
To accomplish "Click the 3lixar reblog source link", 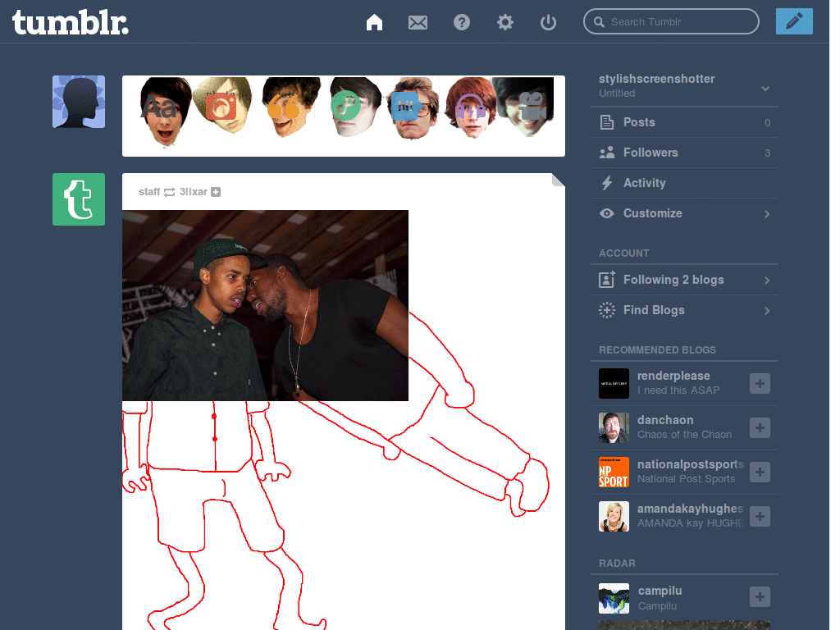I will [193, 192].
